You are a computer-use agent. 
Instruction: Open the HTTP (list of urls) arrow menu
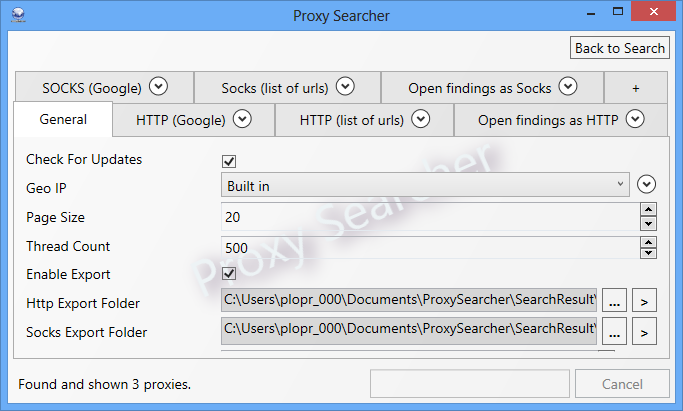[421, 119]
